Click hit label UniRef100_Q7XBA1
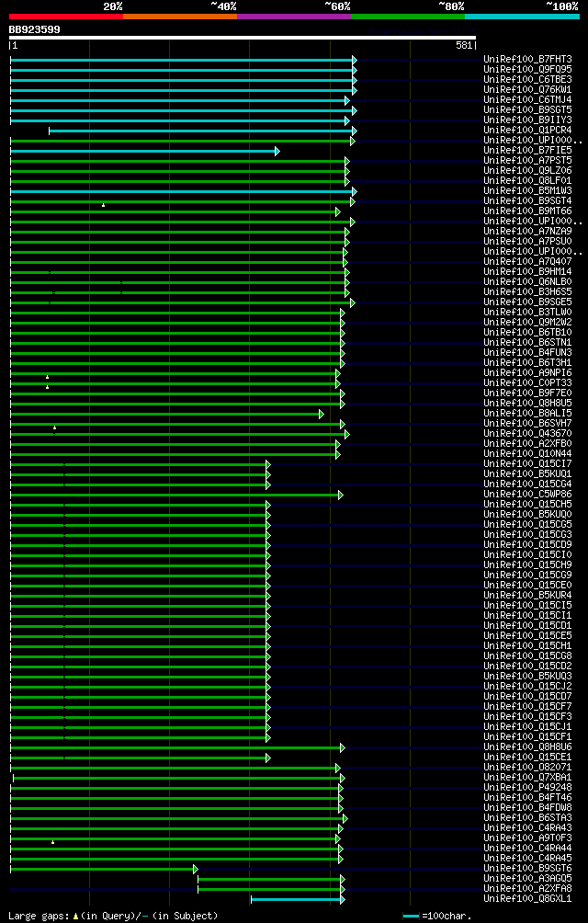 click(527, 778)
